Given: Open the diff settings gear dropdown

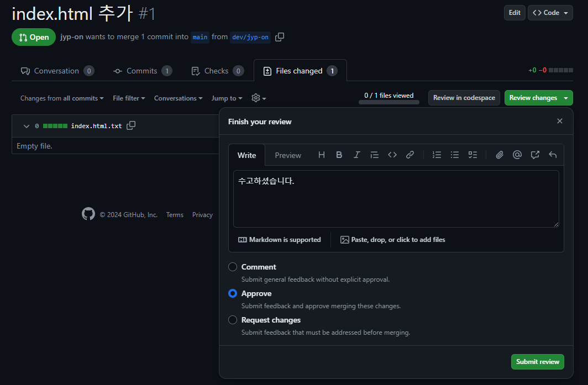Looking at the screenshot, I should pyautogui.click(x=259, y=98).
